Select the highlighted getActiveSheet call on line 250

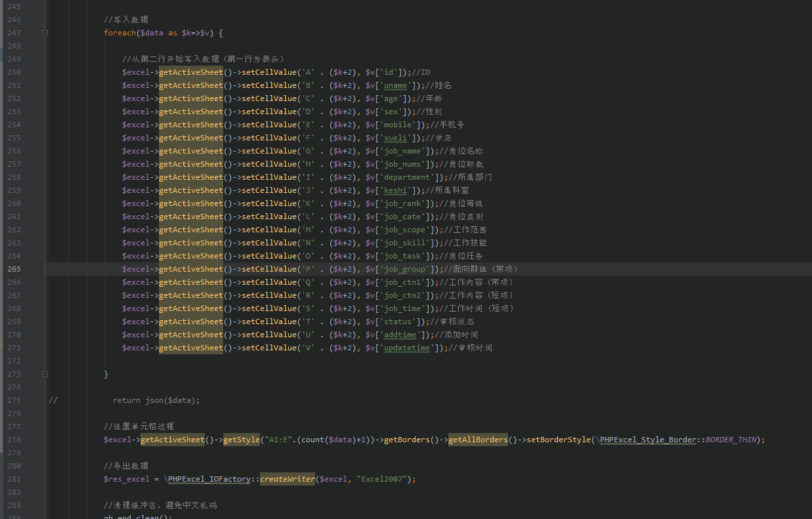coord(190,72)
